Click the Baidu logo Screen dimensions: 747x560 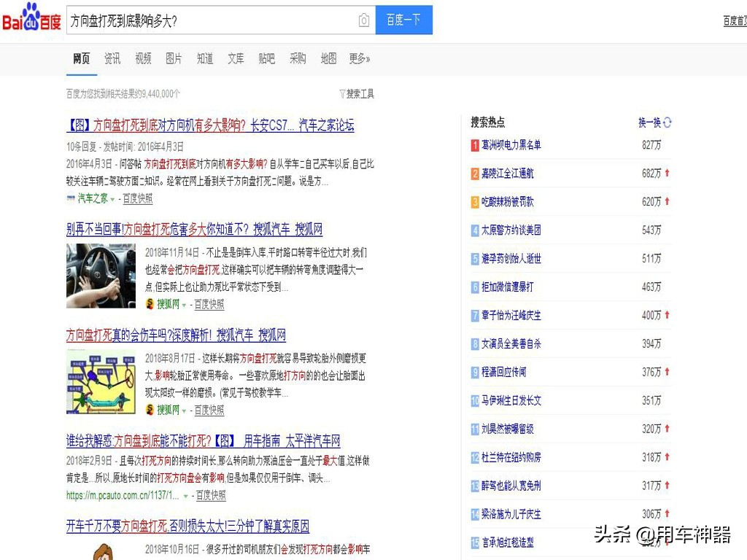pos(31,18)
